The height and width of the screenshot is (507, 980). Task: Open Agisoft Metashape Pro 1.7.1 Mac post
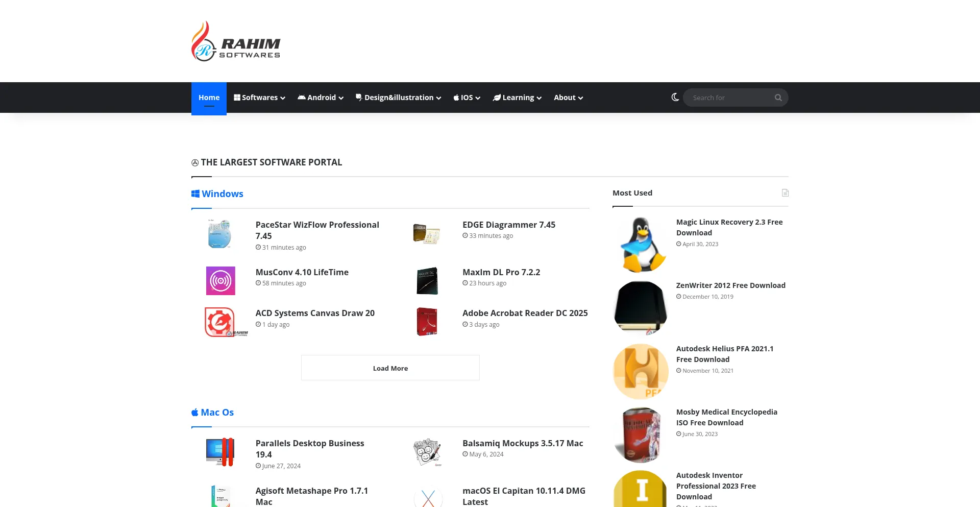point(312,496)
